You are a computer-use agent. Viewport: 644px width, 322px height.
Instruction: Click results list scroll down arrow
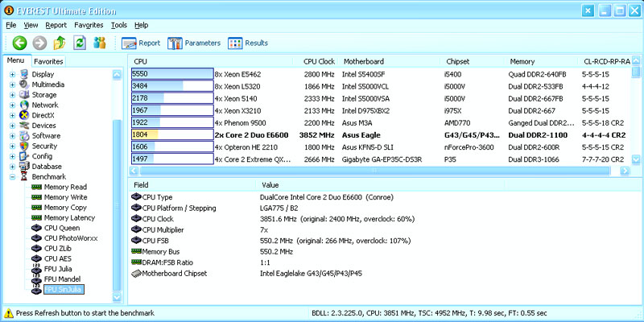pyautogui.click(x=635, y=159)
